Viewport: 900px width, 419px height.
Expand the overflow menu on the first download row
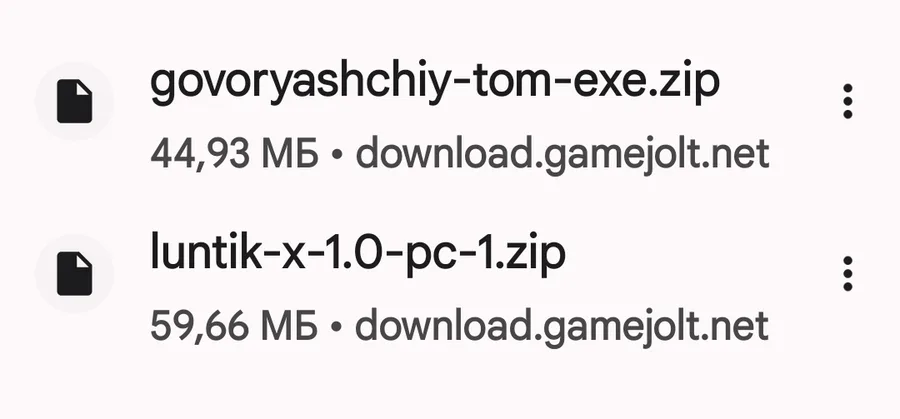coord(847,101)
